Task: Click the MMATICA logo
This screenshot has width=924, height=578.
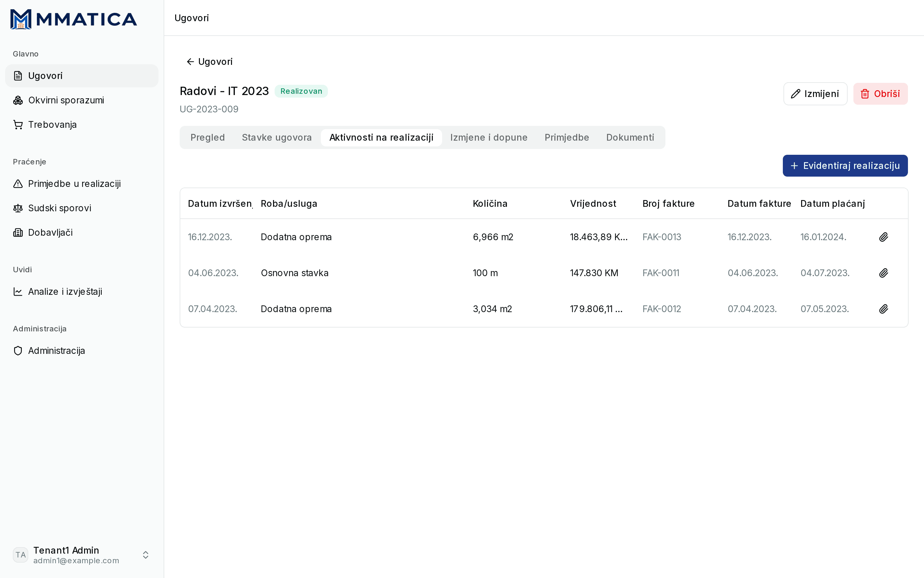Action: (73, 19)
